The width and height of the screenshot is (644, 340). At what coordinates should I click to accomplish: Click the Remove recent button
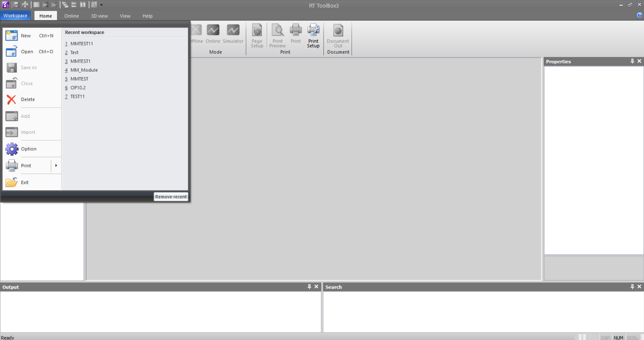coord(171,196)
